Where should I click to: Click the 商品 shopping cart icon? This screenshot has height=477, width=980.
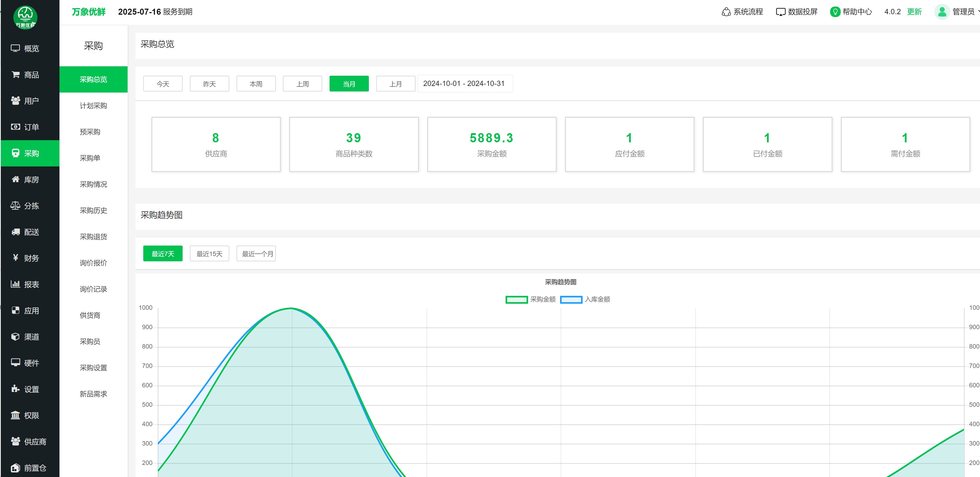point(15,75)
